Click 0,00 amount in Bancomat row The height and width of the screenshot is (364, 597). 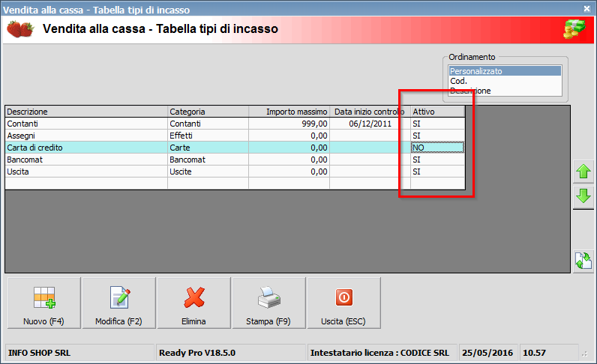(x=289, y=160)
